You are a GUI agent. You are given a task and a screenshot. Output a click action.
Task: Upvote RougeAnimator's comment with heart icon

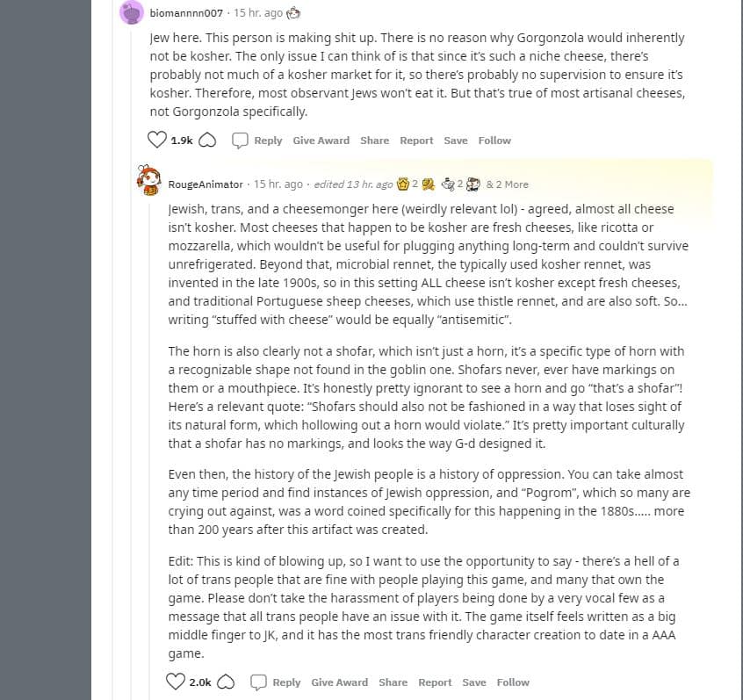point(176,682)
